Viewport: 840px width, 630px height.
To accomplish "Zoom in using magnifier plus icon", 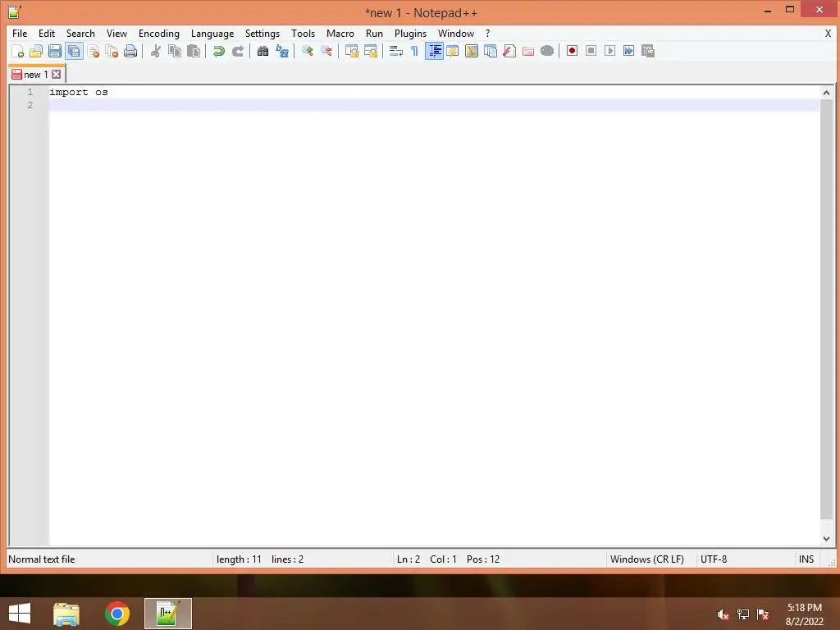I will pos(307,51).
